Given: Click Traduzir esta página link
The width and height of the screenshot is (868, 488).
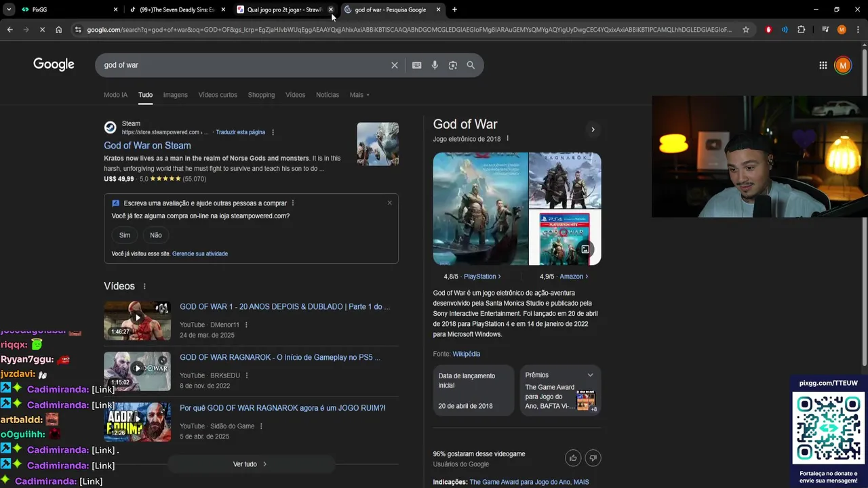Looking at the screenshot, I should [240, 132].
